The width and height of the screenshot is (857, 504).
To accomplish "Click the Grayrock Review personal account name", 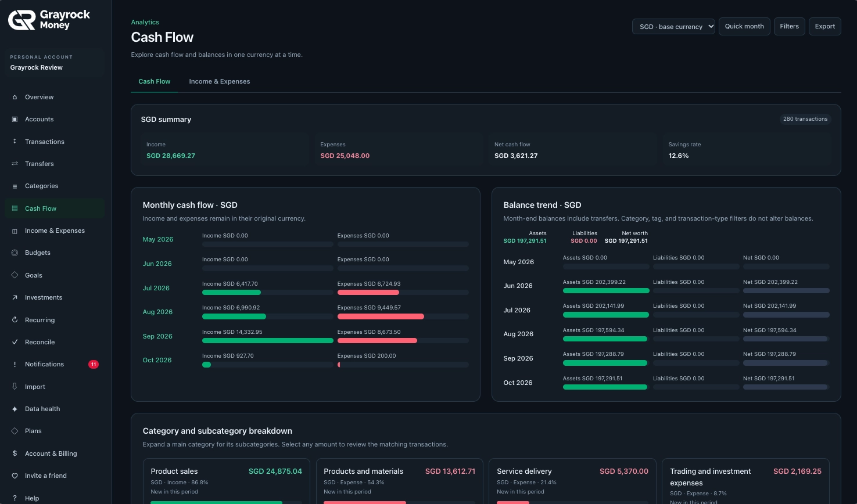I will point(37,67).
